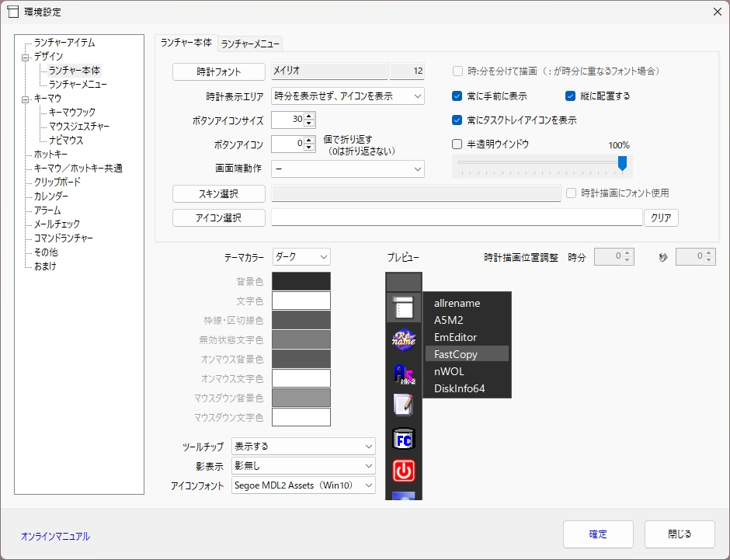Collapse the デザイン tree node
Viewport: 730px width, 560px height.
(x=25, y=57)
